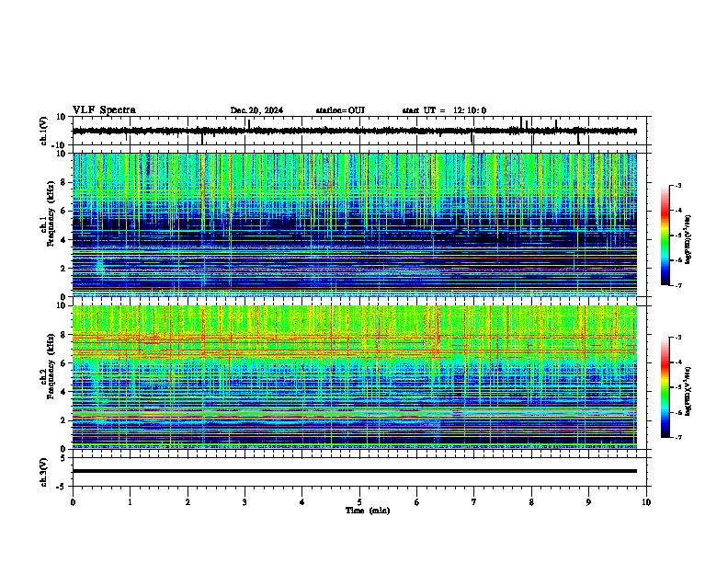The height and width of the screenshot is (563, 728).
Task: Click the "Time (min)" axis label
Action: (368, 511)
